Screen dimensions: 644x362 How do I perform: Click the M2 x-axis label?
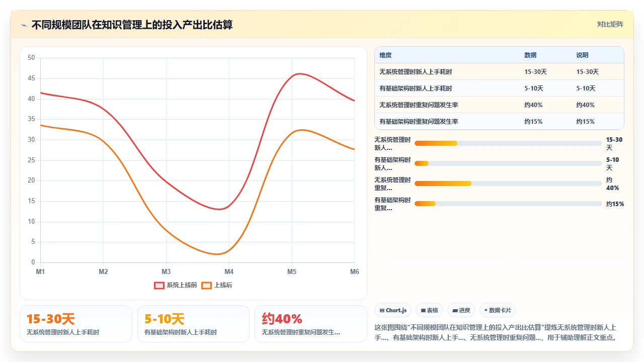point(103,271)
